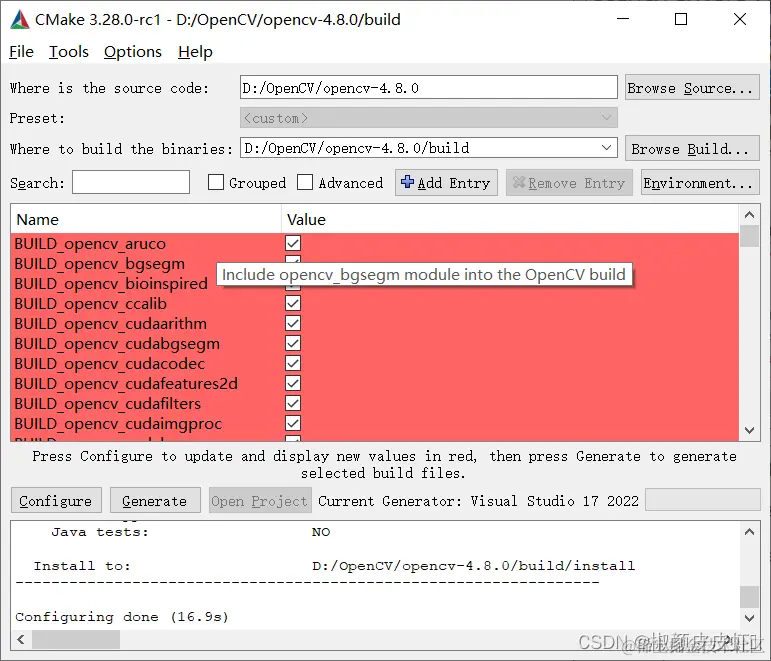Click the CMake logo icon in title bar
The image size is (771, 661).
pyautogui.click(x=20, y=19)
